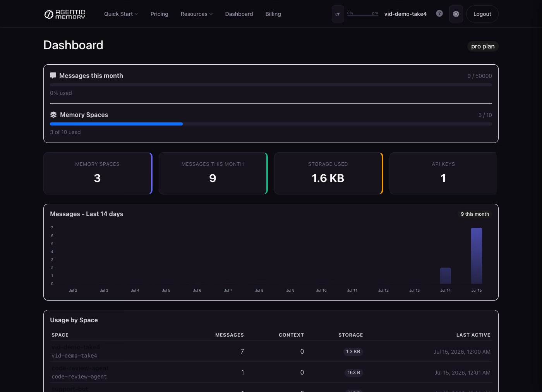This screenshot has width=542, height=392.
Task: Click the Jul 14 chart bar
Action: click(445, 276)
